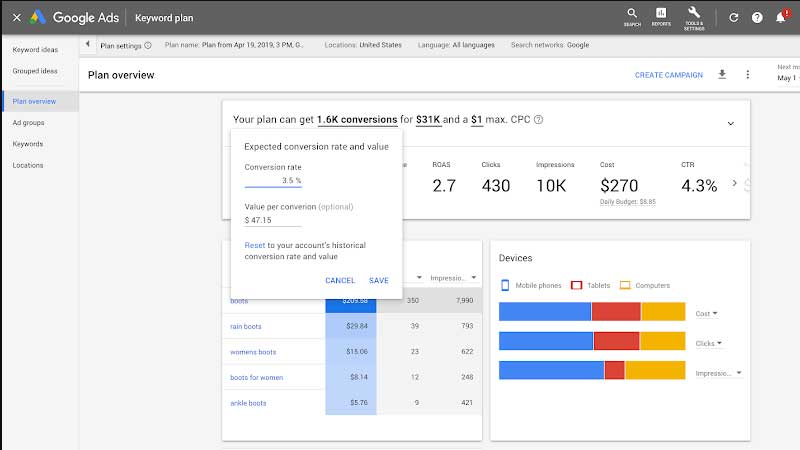The width and height of the screenshot is (800, 450).
Task: Click the red tablets segment of Clicks bar
Action: click(616, 341)
